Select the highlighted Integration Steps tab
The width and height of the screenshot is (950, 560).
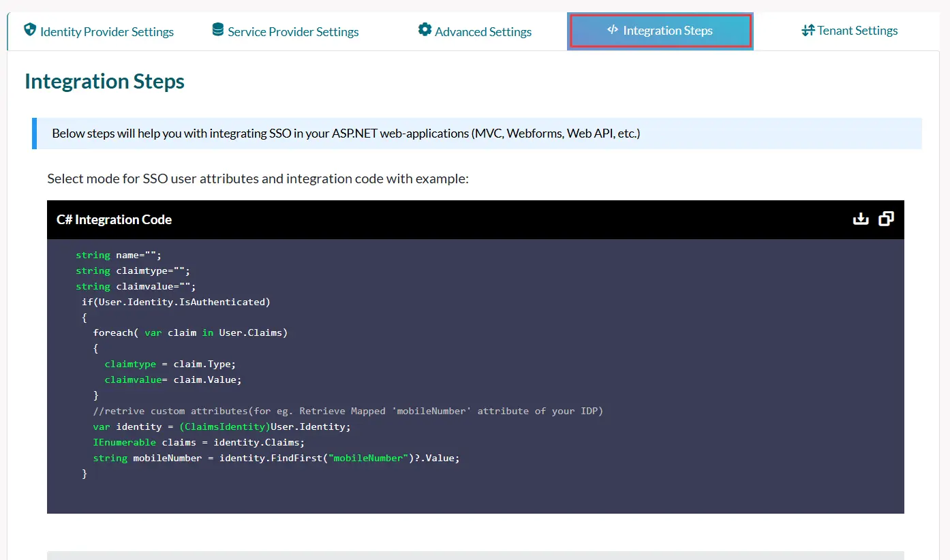pos(660,30)
